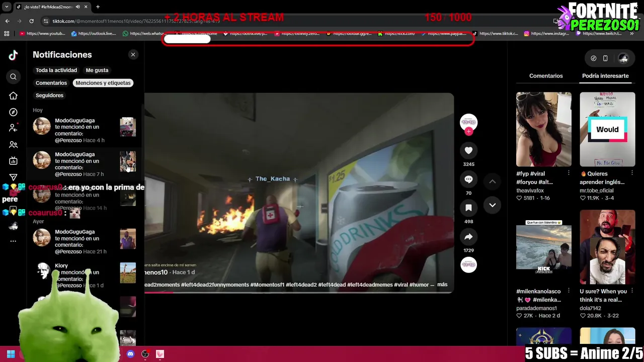Open mr.tobe_oficial 'Would' video thumbnail

[x=607, y=129]
